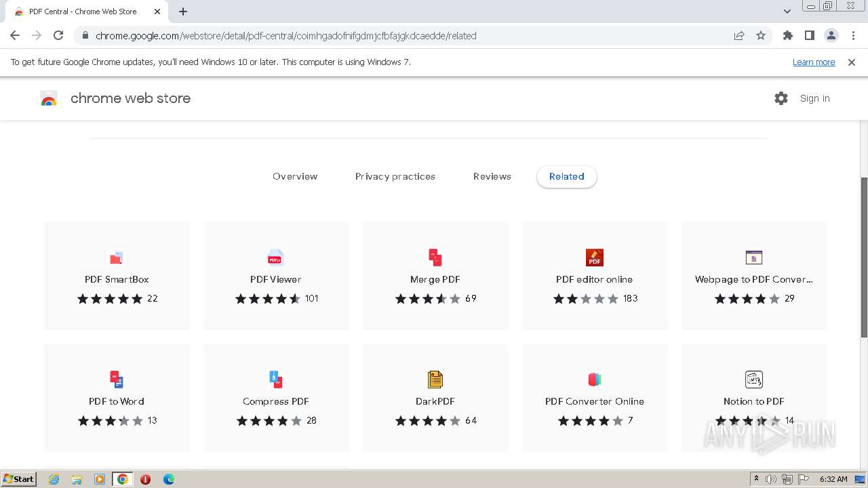This screenshot has width=868, height=488.
Task: Click the Compress PDF extension icon
Action: [275, 379]
